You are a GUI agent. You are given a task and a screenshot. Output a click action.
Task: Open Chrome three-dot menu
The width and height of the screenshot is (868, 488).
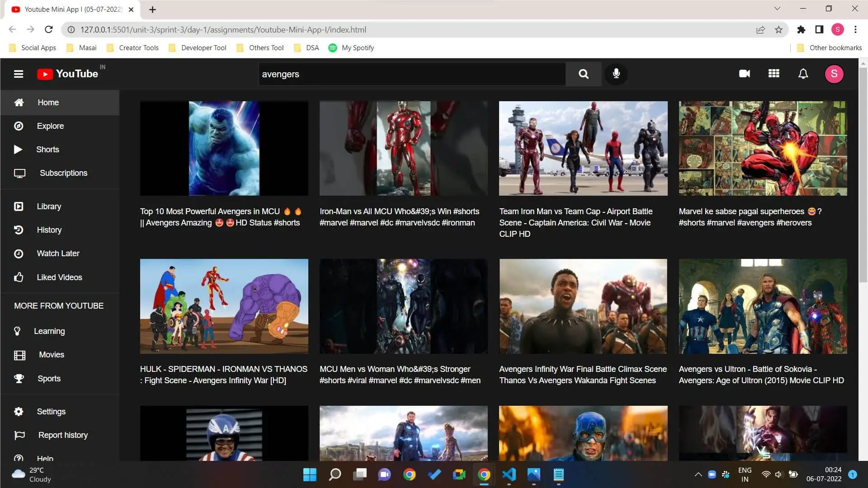point(855,30)
